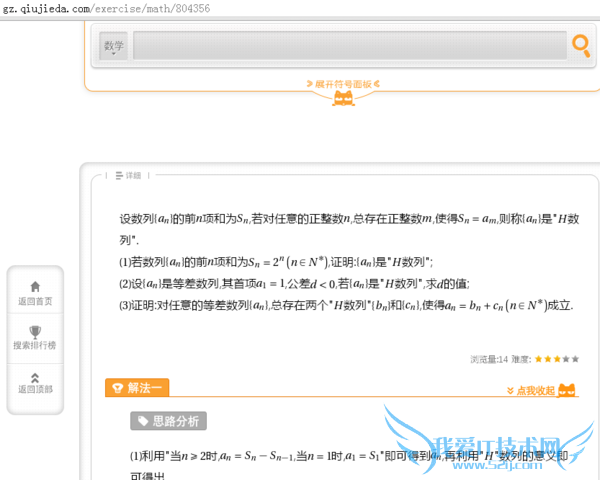
Task: Click the lightbulb icon in 解法一 tab
Action: (117, 388)
